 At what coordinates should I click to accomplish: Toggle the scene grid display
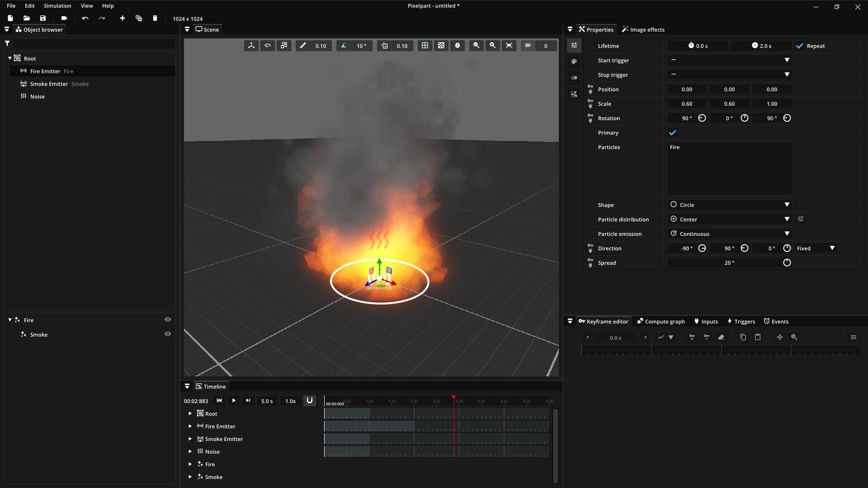[425, 46]
